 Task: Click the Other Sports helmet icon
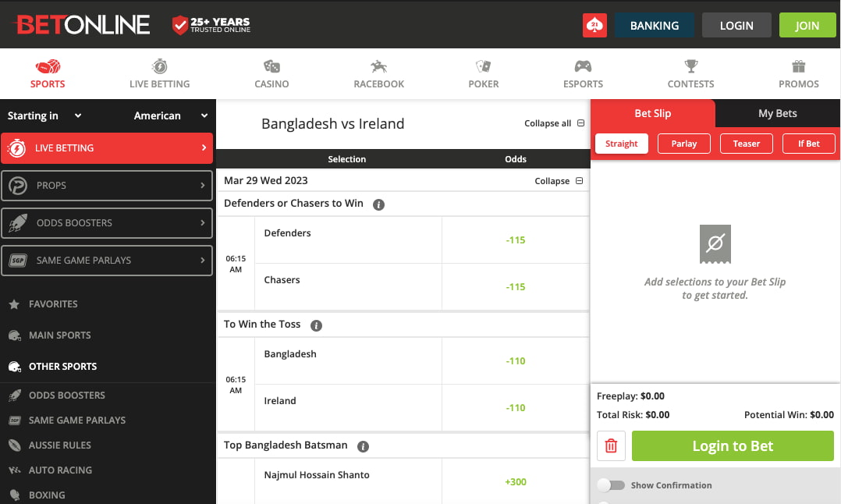[15, 367]
